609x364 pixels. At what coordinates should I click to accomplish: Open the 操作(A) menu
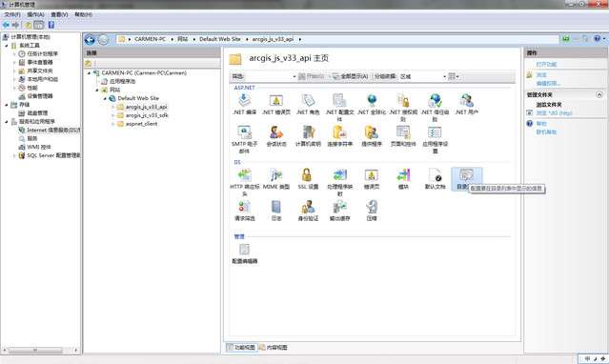(35, 14)
